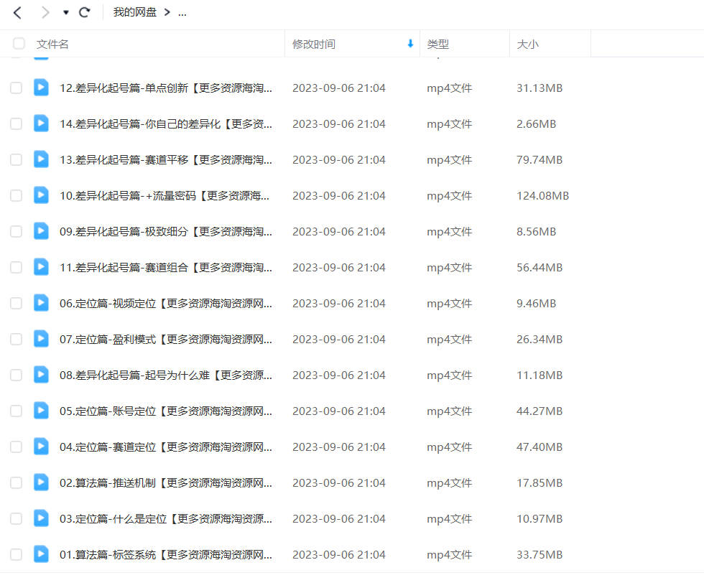
Task: Click the 124.08MB size value
Action: (x=542, y=196)
